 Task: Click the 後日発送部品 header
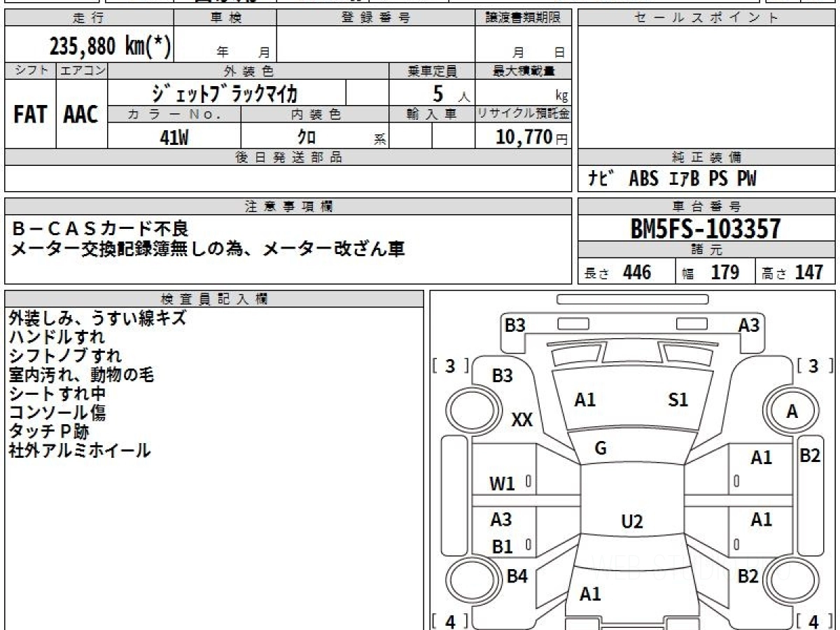point(288,157)
